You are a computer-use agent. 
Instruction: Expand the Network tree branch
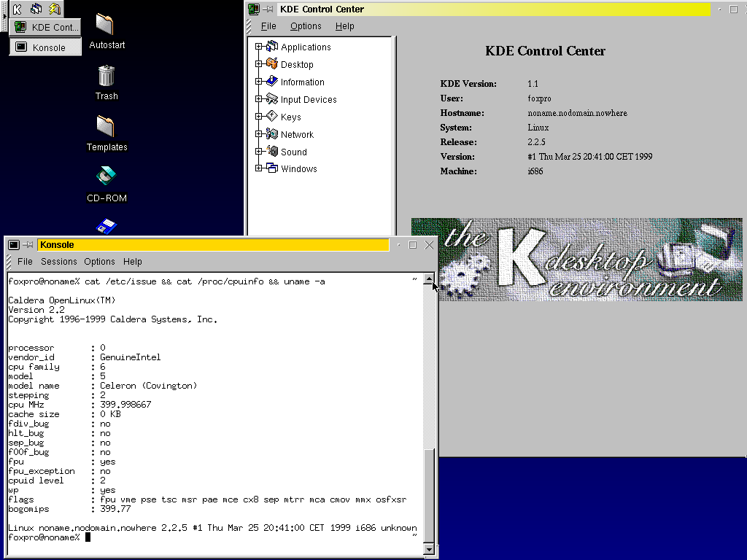258,134
